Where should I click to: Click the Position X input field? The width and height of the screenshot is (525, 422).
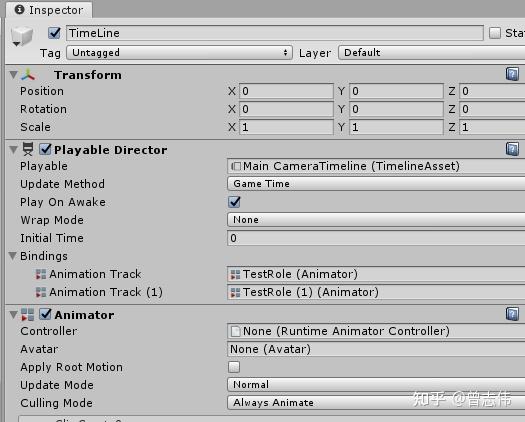286,91
